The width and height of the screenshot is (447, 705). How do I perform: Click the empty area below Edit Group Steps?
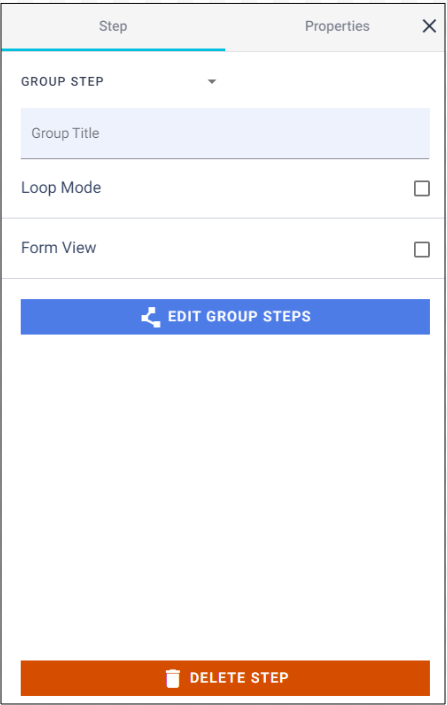pyautogui.click(x=225, y=497)
